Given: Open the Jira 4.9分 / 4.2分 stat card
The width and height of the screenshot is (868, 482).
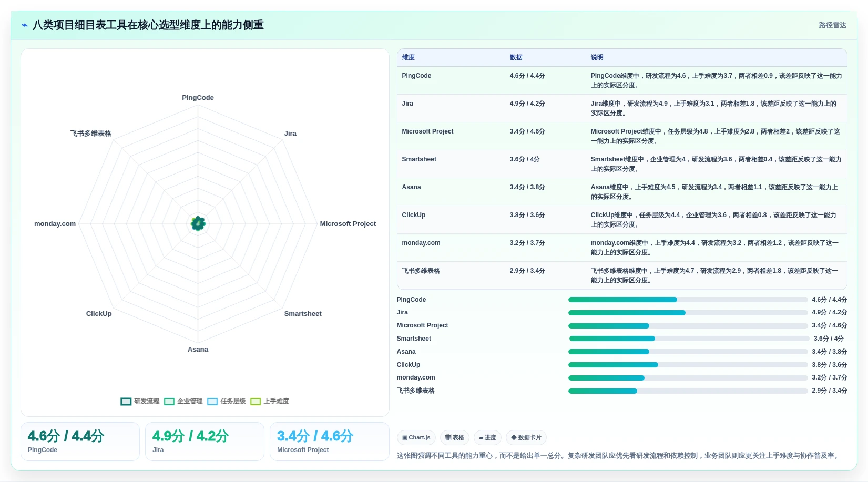Looking at the screenshot, I should click(x=205, y=442).
